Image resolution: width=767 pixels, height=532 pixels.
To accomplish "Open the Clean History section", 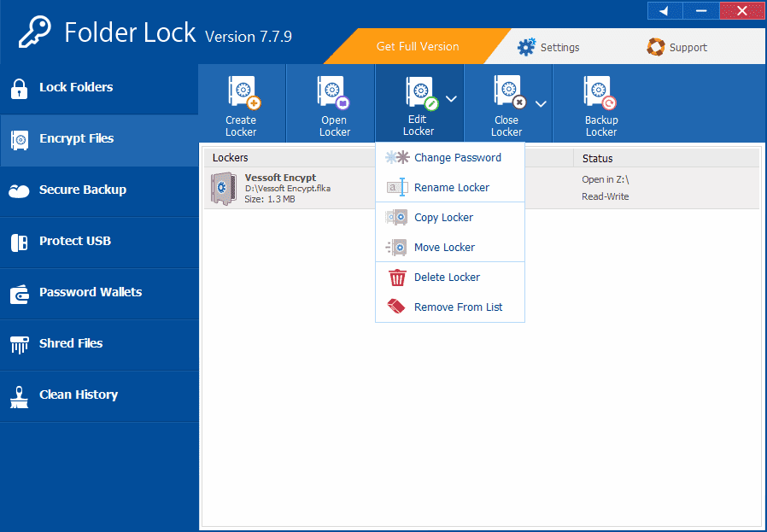I will pyautogui.click(x=99, y=396).
